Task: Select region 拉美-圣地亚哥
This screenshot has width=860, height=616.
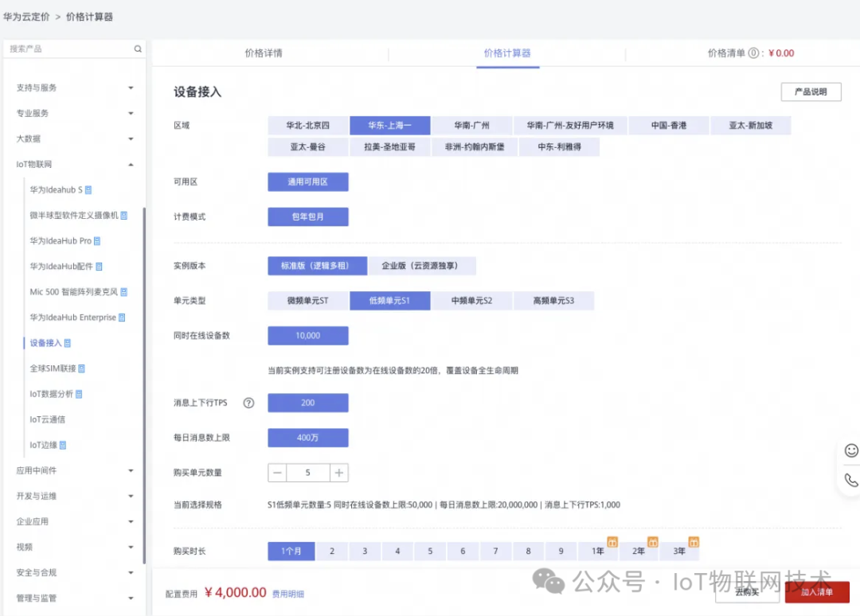Action: tap(389, 147)
